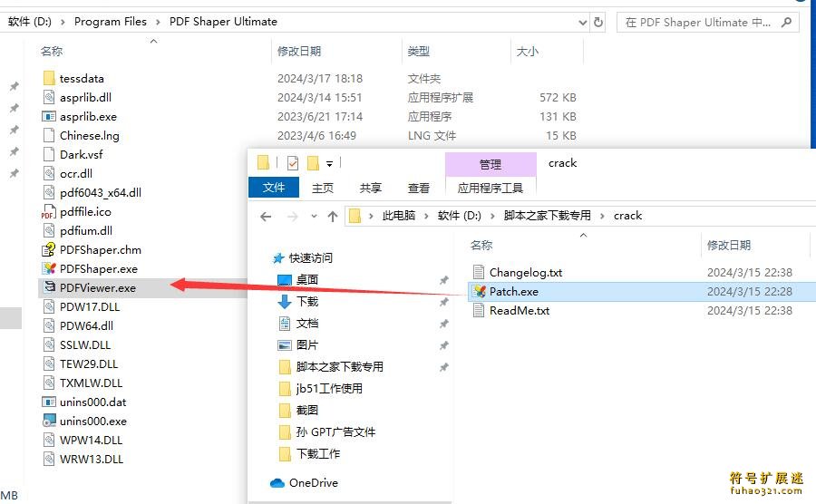Click the Quick access star icon

click(279, 258)
